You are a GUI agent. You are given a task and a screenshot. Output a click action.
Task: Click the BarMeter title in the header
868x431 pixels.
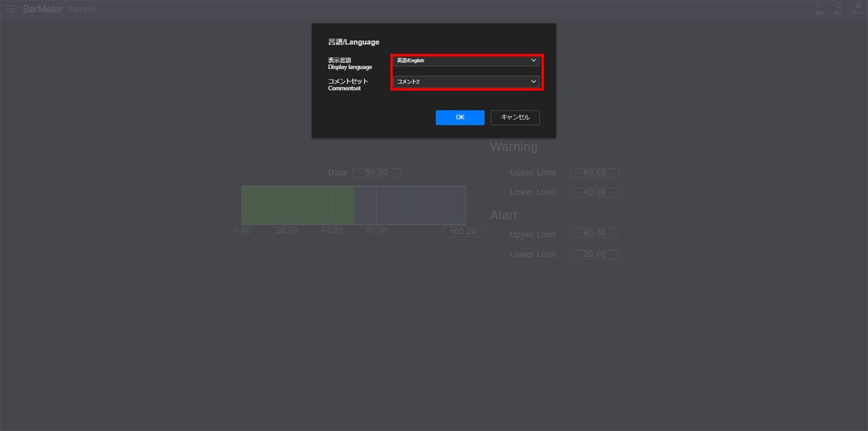(x=43, y=10)
